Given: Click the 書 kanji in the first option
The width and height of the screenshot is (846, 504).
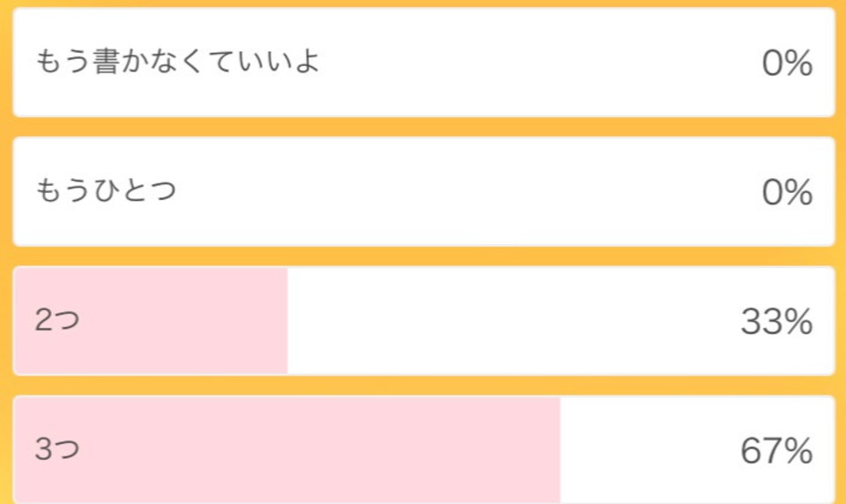Looking at the screenshot, I should (x=106, y=61).
